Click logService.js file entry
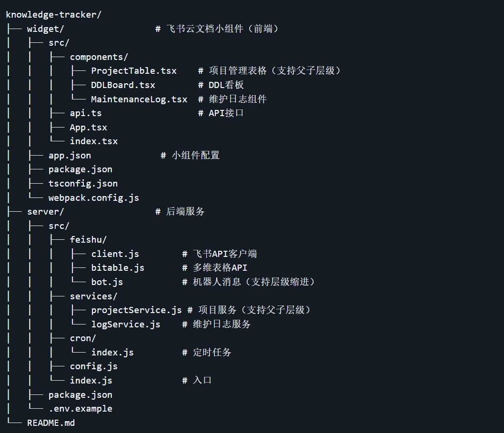Viewport: 504px width, 433px height. [x=126, y=324]
